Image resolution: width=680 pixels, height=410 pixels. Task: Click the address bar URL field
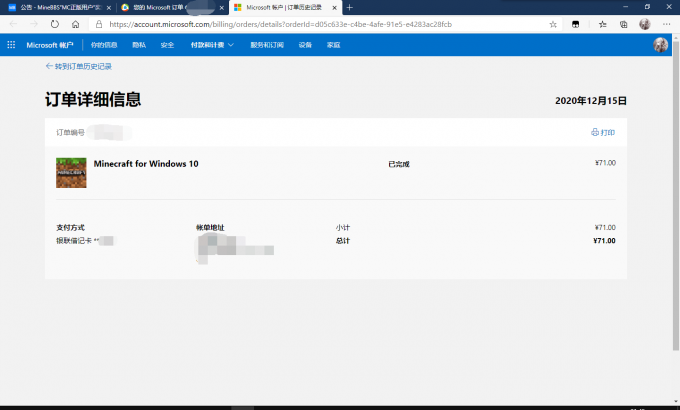tap(281, 24)
